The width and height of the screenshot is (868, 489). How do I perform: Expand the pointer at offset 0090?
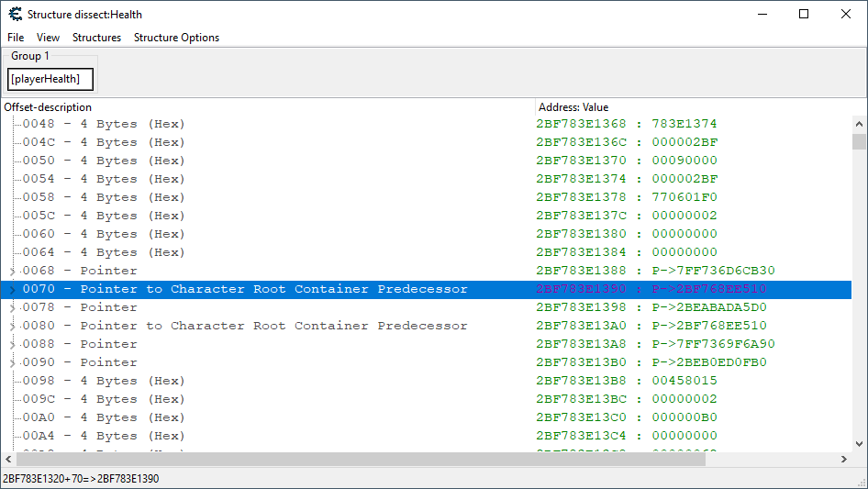12,363
